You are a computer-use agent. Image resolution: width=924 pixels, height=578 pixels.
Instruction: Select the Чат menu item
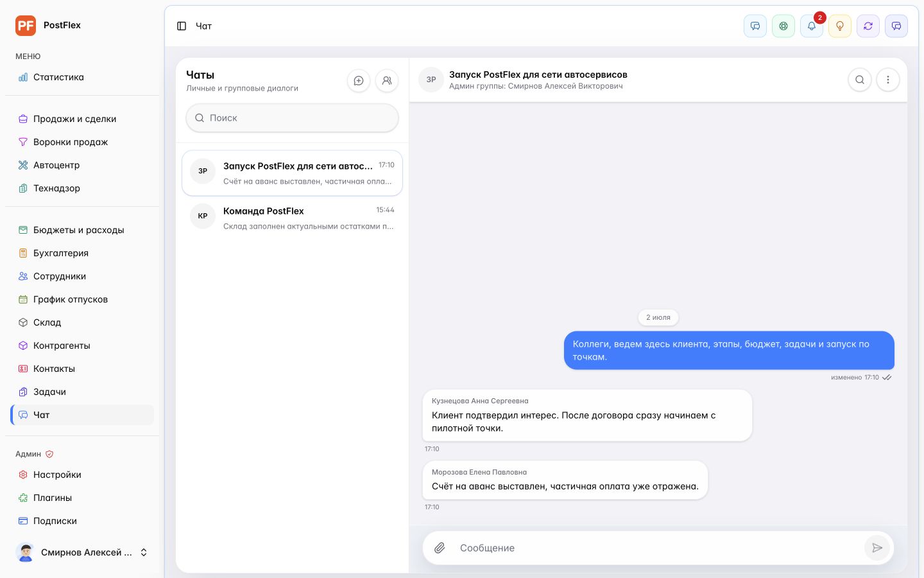pos(82,415)
